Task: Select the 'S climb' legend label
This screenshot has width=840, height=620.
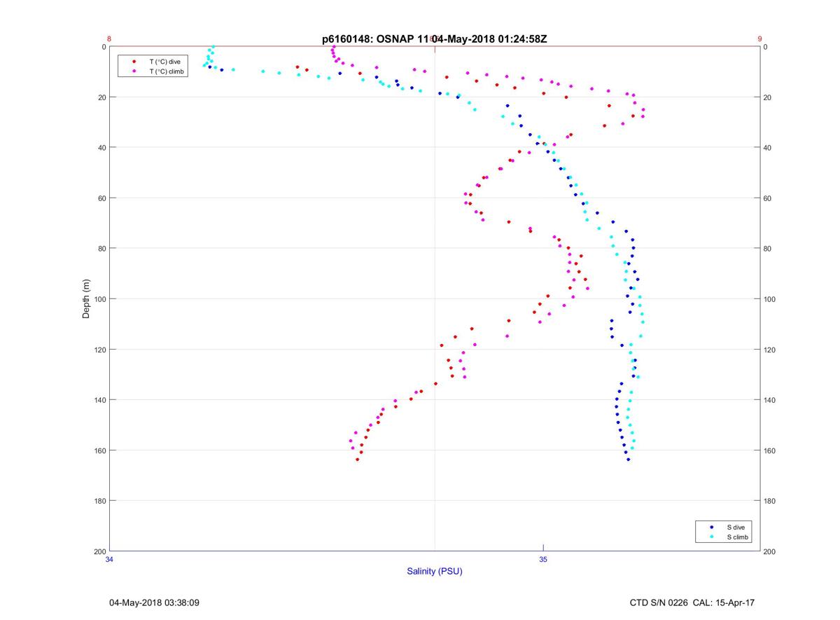Action: (x=737, y=537)
